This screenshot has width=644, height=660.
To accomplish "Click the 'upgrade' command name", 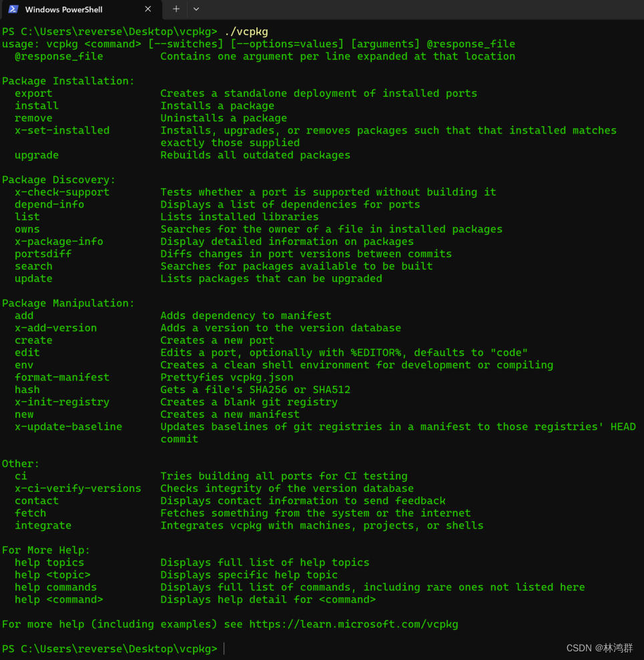I will click(37, 155).
